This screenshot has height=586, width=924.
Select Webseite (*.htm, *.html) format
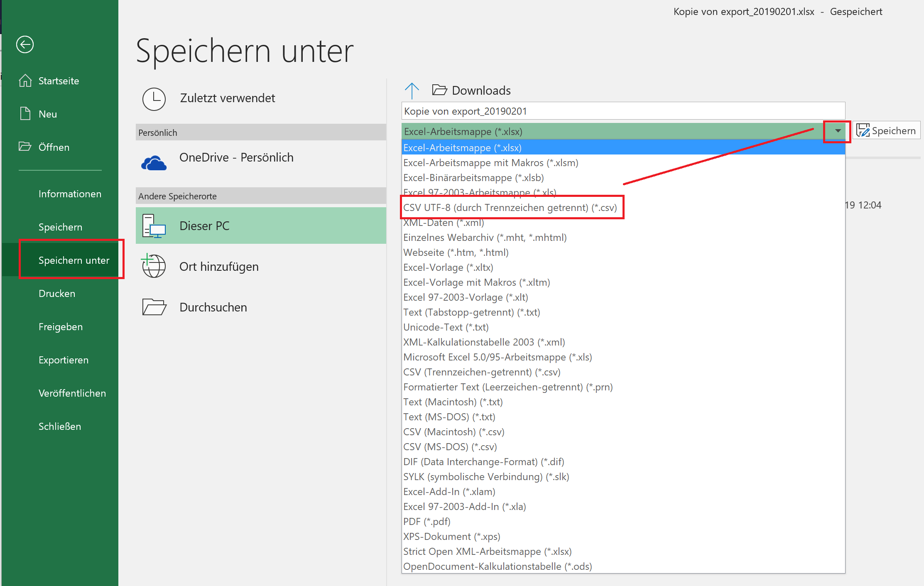tap(623, 253)
